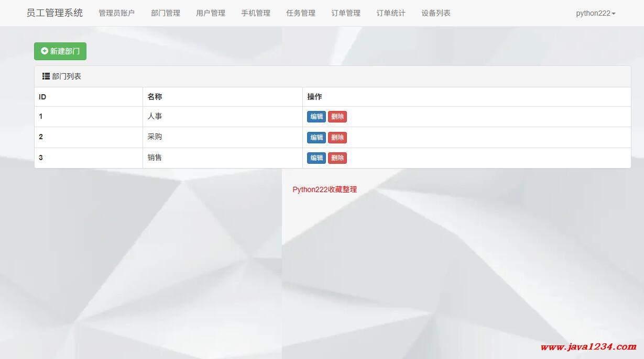Click the list icon beside 部门列表
This screenshot has height=359, width=644.
(46, 76)
